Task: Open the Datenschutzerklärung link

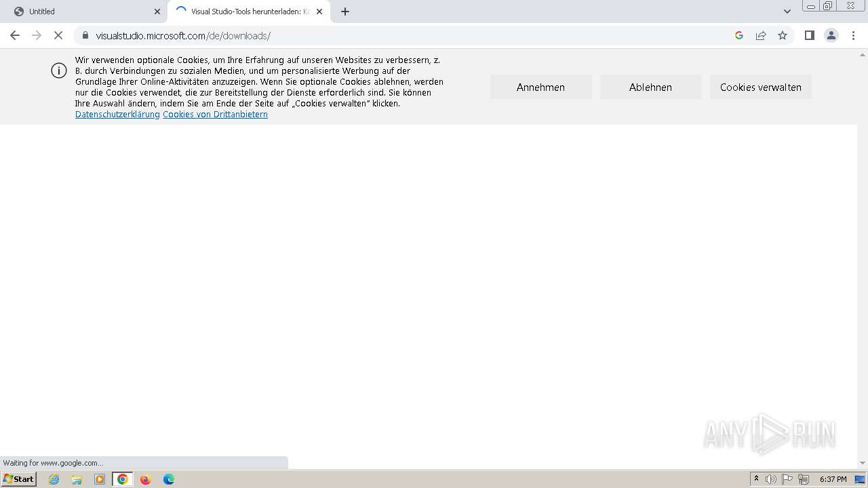Action: click(117, 115)
